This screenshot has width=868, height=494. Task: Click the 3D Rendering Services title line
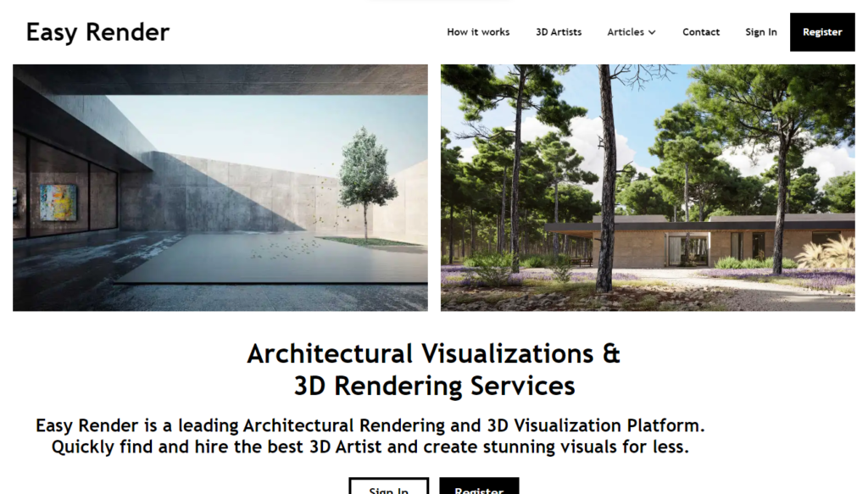[x=433, y=386]
